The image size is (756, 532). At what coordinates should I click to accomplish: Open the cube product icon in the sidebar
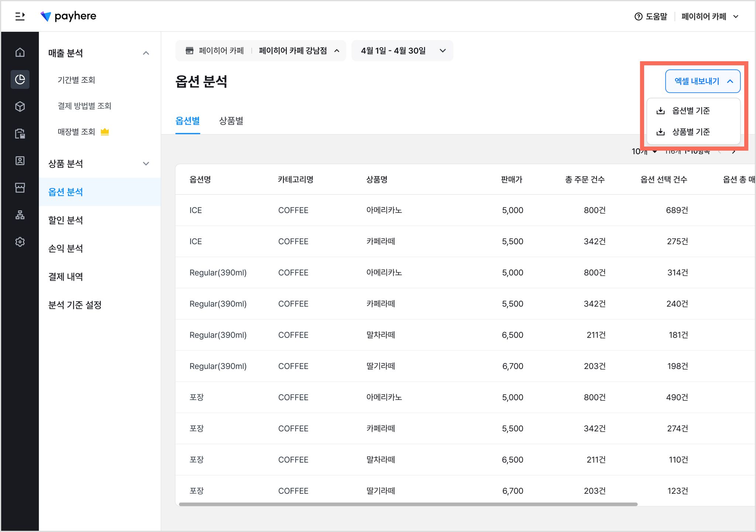pyautogui.click(x=20, y=107)
